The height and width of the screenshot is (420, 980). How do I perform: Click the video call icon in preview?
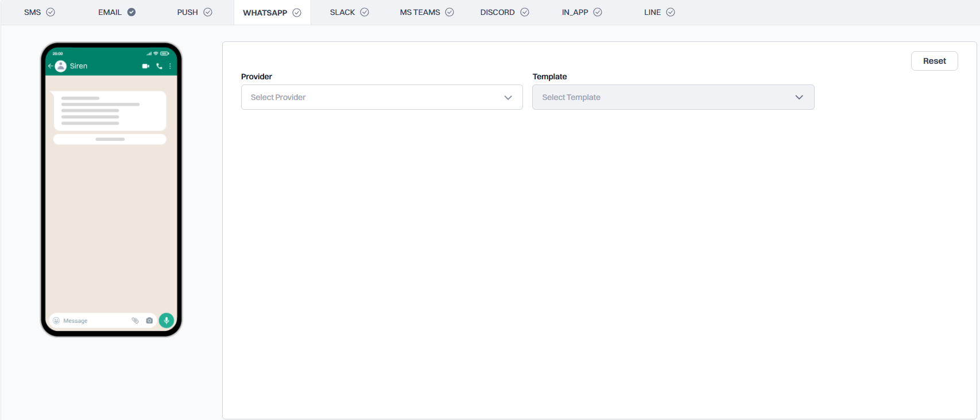coord(146,66)
